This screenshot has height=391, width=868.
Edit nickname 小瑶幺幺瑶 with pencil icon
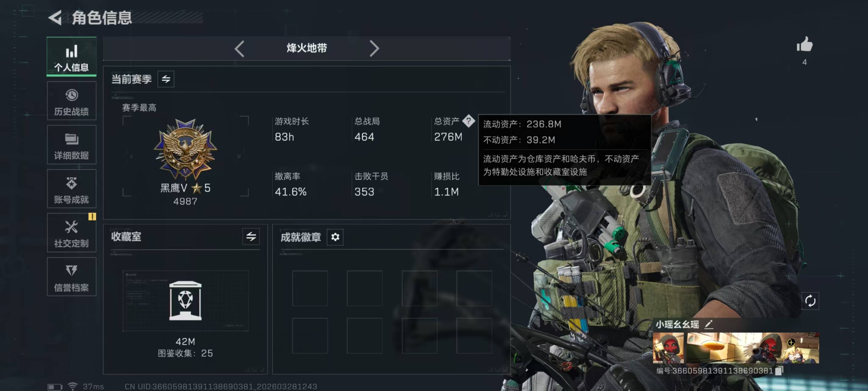click(x=709, y=324)
